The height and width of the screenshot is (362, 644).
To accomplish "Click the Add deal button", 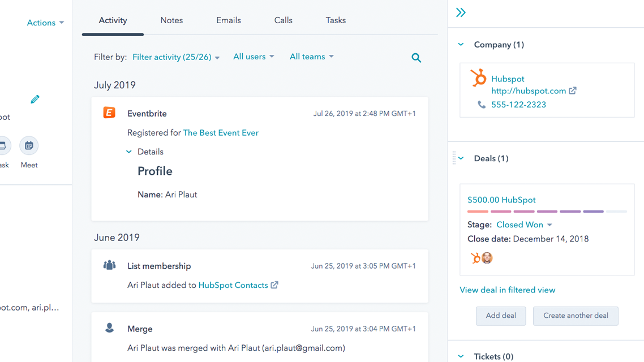I will 501,316.
